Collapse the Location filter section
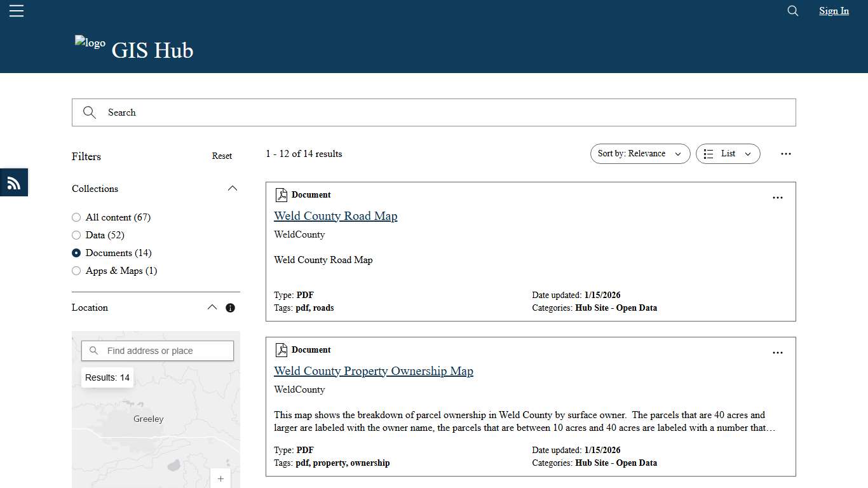This screenshot has width=868, height=488. click(212, 307)
